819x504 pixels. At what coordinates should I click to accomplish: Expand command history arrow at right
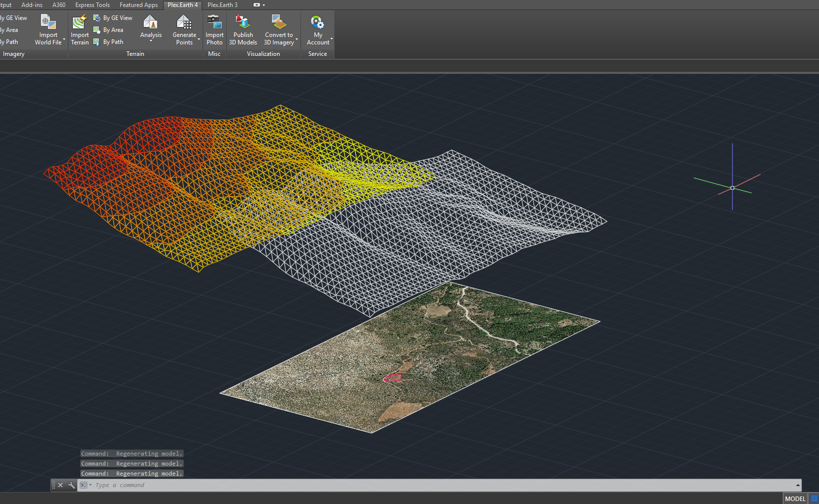click(x=798, y=485)
